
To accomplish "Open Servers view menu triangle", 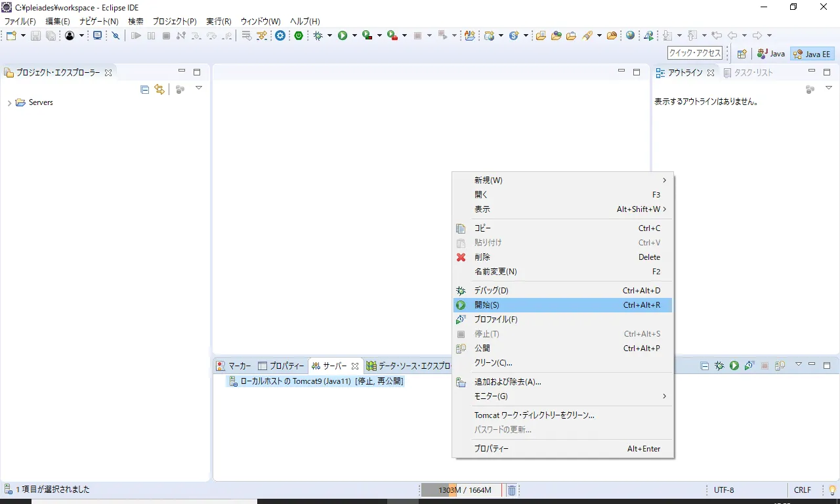I will 799,364.
